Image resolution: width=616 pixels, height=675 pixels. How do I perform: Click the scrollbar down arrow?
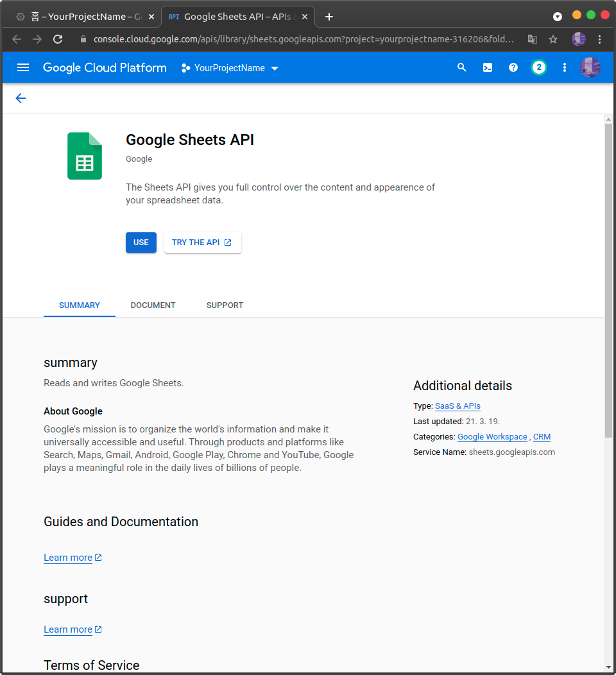pos(608,668)
